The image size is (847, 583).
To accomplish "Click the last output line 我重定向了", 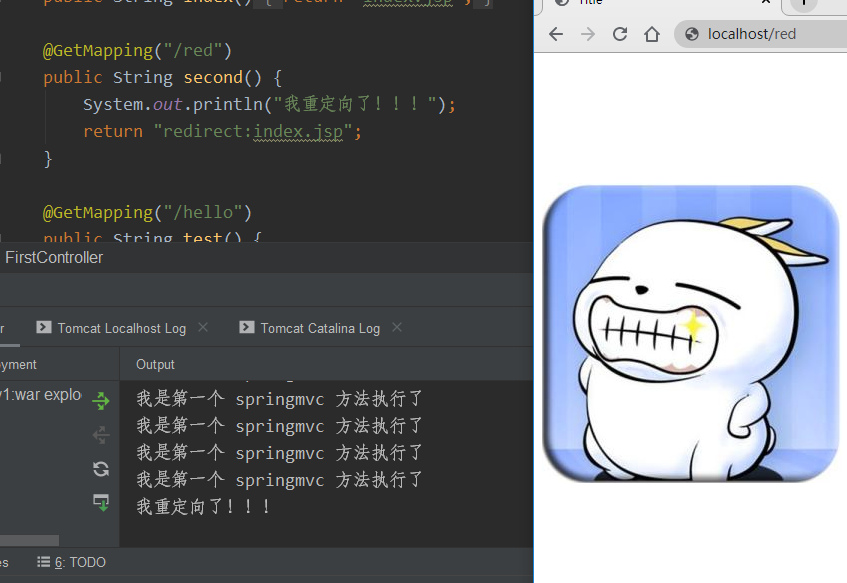I will (203, 507).
